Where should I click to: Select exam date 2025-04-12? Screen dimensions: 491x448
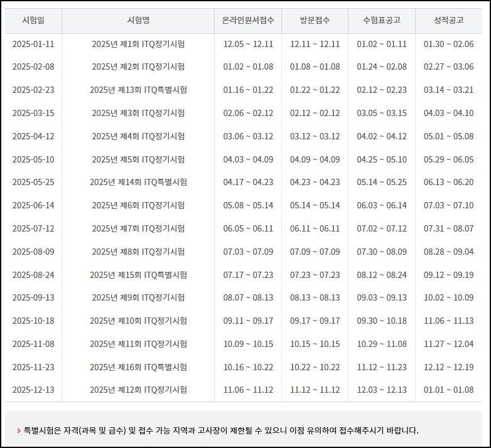click(x=33, y=136)
